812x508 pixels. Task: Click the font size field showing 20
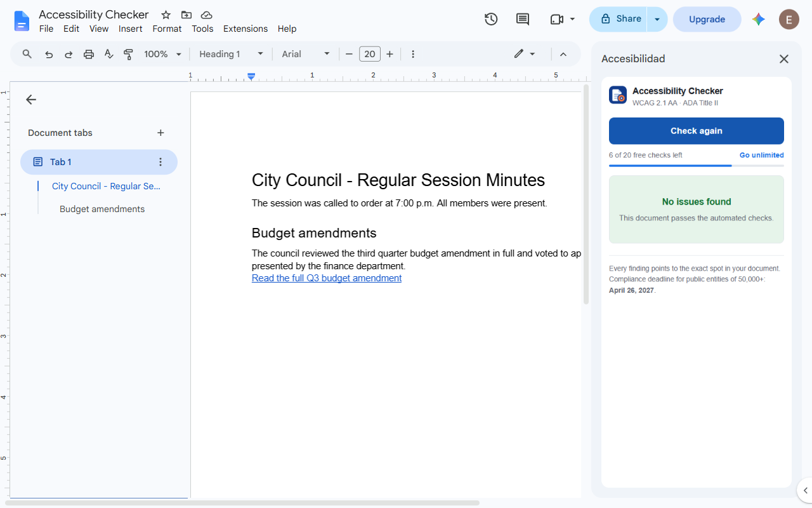click(x=370, y=54)
